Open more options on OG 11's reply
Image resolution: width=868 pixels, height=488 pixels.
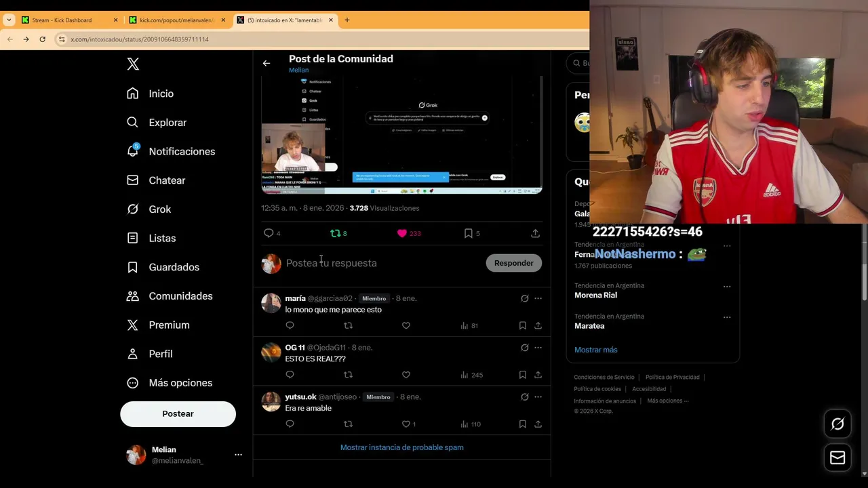[x=538, y=348]
